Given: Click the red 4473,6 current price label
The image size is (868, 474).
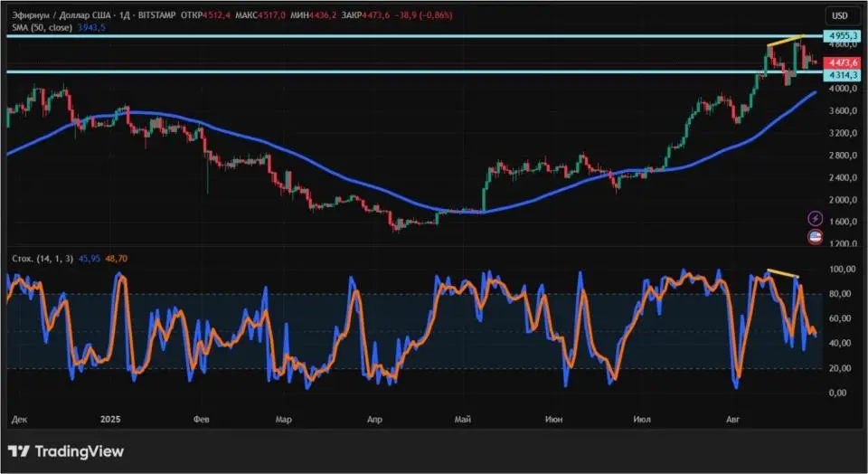Looking at the screenshot, I should [x=840, y=61].
